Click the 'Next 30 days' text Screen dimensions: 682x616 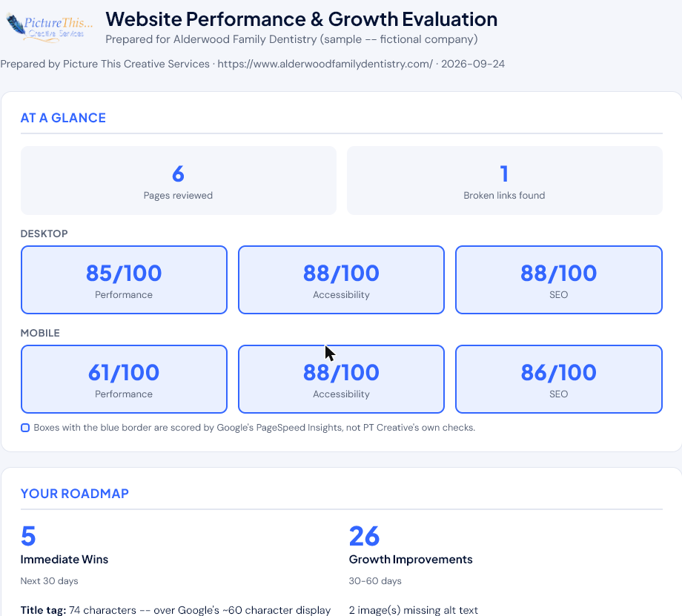(x=49, y=581)
